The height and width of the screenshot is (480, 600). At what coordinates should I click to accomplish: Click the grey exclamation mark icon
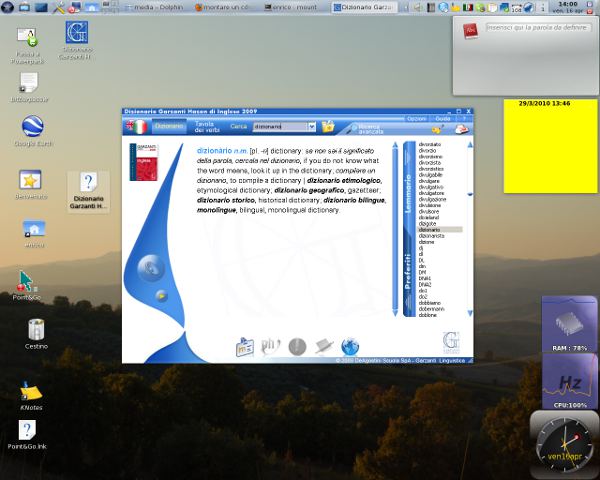tap(297, 347)
